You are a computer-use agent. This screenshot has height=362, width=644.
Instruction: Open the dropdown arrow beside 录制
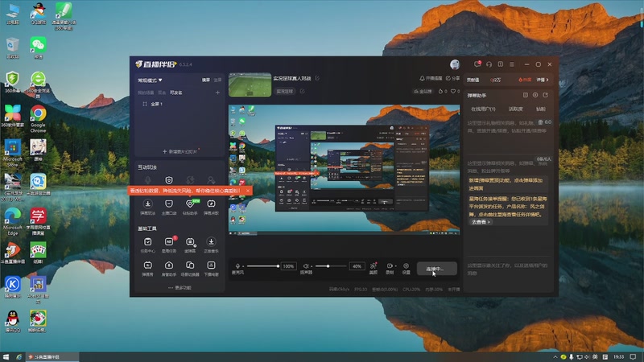[x=395, y=266]
